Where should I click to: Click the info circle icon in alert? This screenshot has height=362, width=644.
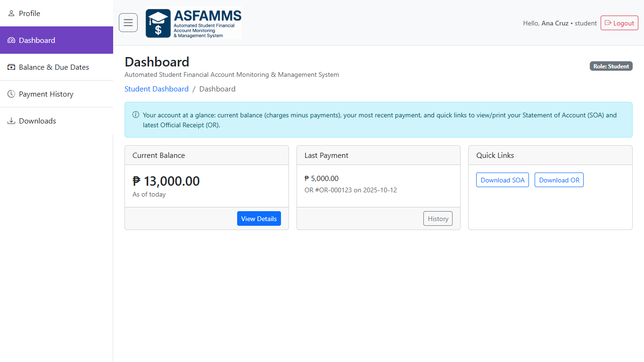click(x=136, y=115)
